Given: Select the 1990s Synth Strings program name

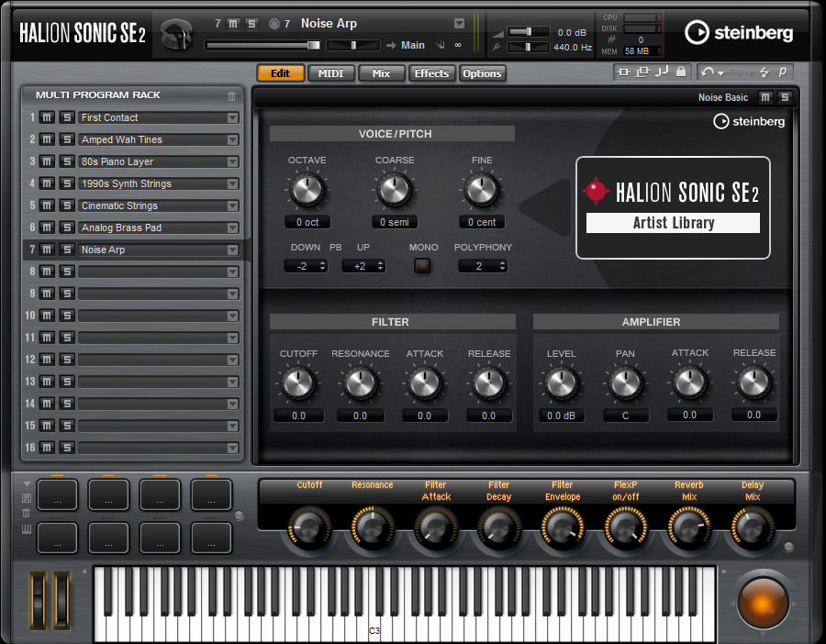Looking at the screenshot, I should (x=127, y=183).
